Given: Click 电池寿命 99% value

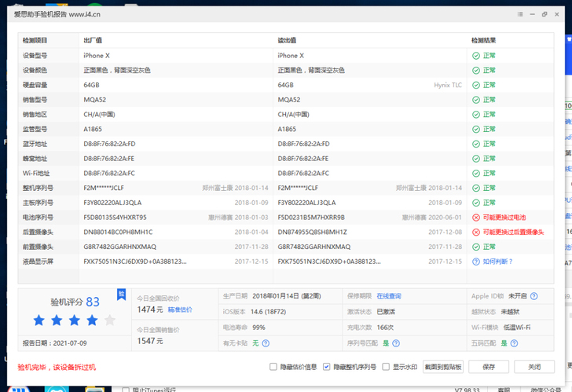Looking at the screenshot, I should (x=258, y=328).
